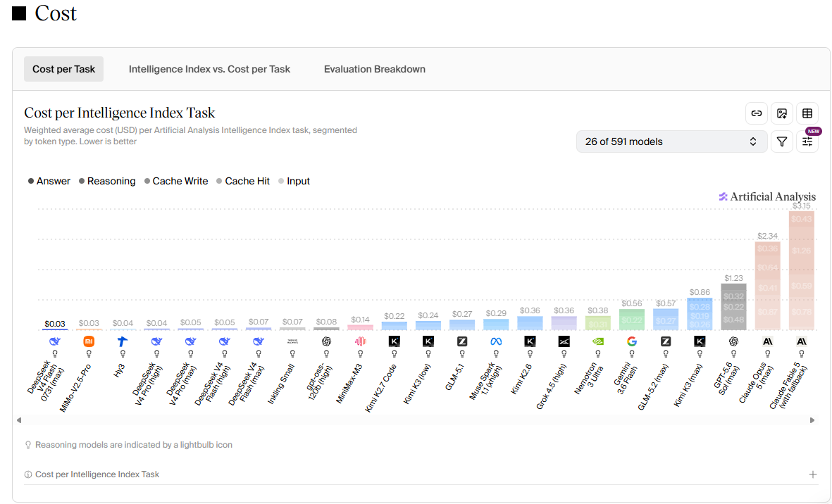Click the left arrow of the chart scrollbar

point(19,420)
